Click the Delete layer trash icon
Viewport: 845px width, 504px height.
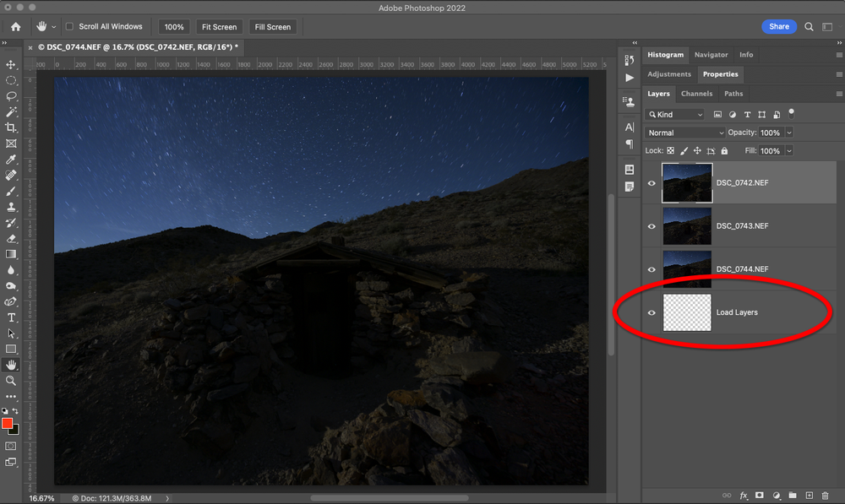coord(826,495)
